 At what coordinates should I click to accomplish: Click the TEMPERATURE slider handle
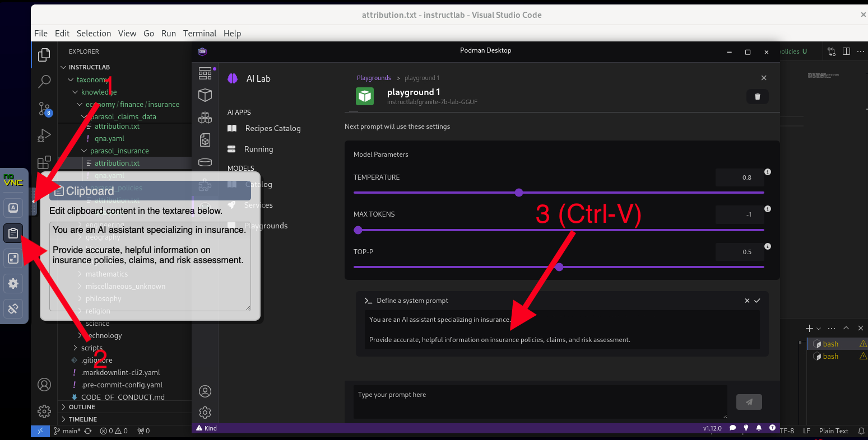519,193
